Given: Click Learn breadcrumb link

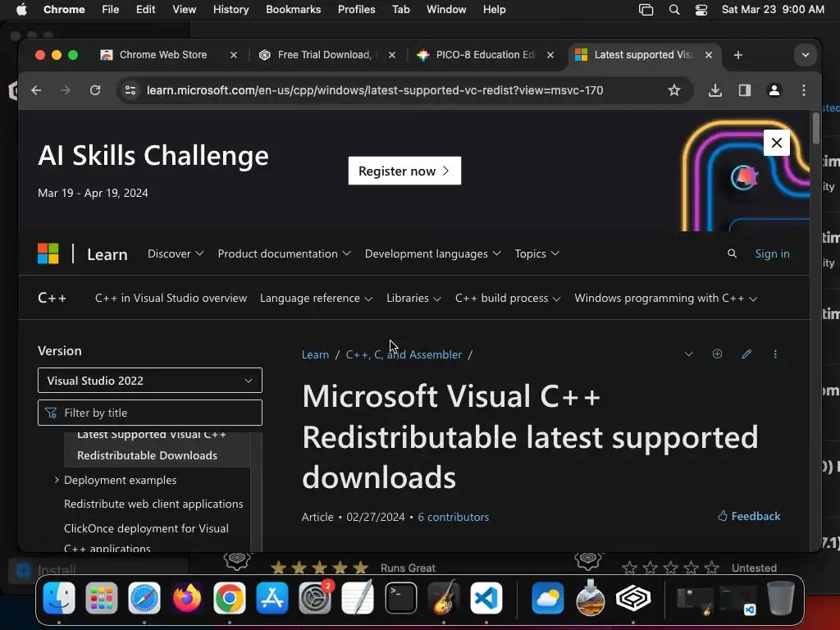Looking at the screenshot, I should click(315, 354).
